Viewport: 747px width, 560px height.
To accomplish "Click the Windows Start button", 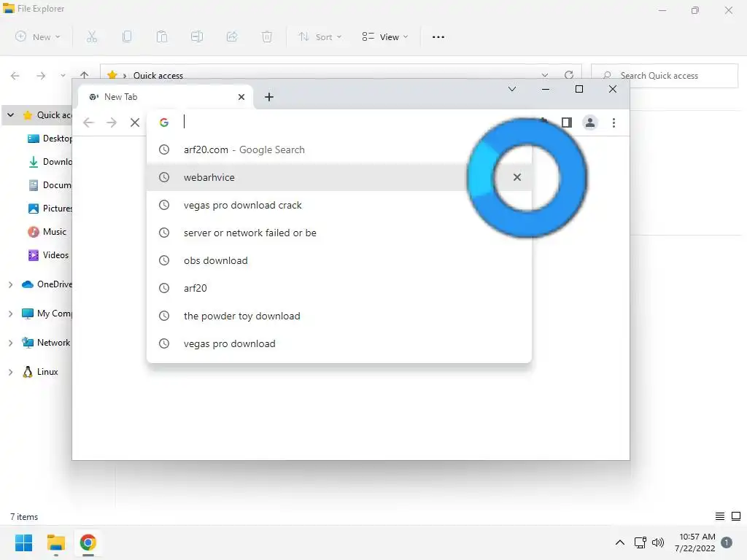I will tap(24, 542).
